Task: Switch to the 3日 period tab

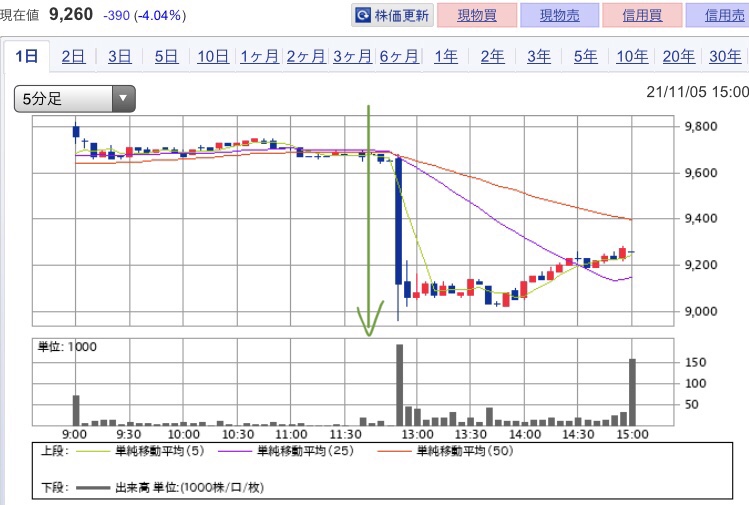Action: click(119, 56)
